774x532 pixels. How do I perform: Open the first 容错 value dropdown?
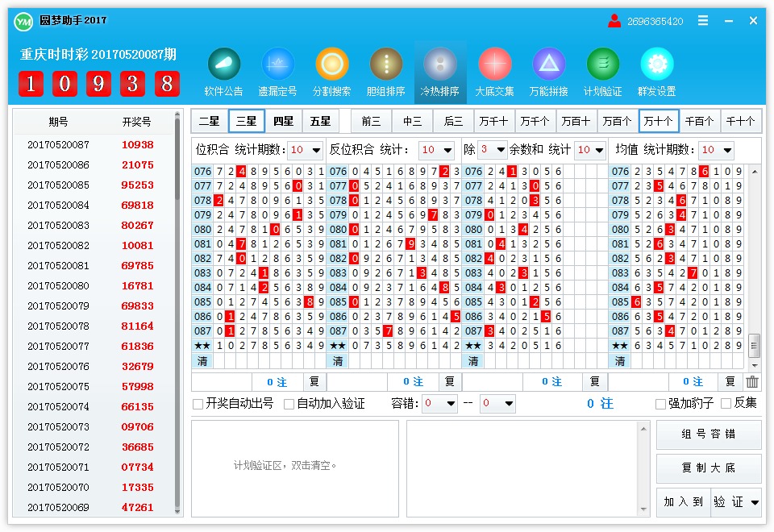[439, 403]
